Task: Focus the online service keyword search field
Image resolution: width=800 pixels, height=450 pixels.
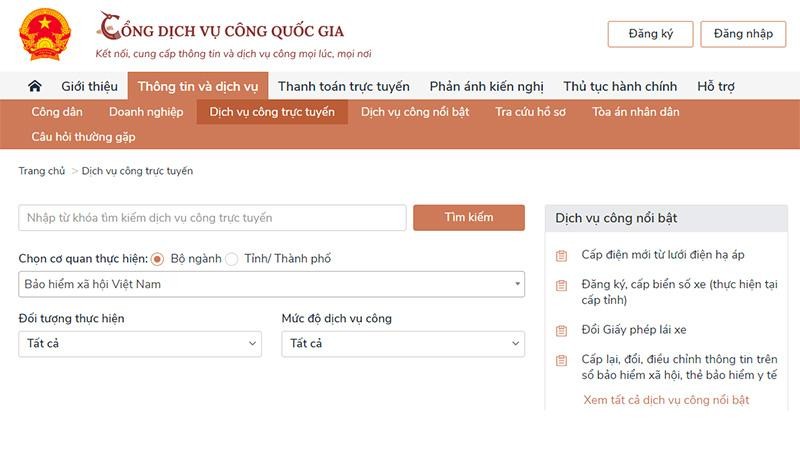Action: (x=212, y=218)
